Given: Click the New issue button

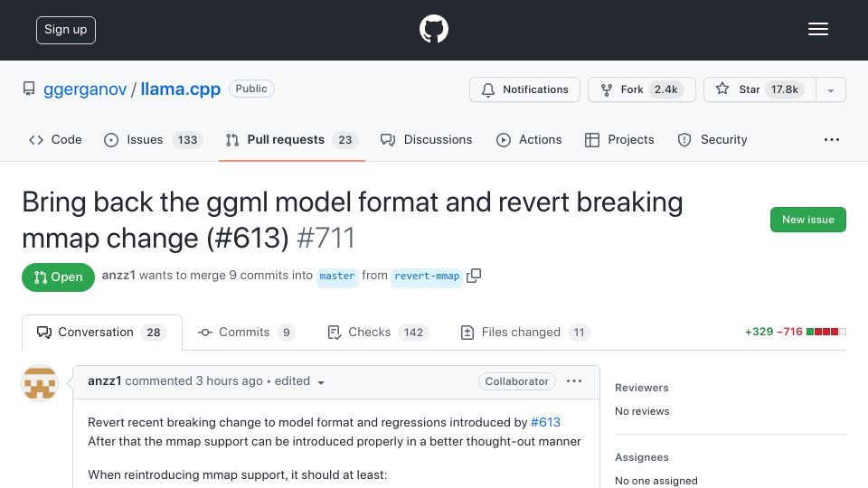Looking at the screenshot, I should tap(807, 220).
